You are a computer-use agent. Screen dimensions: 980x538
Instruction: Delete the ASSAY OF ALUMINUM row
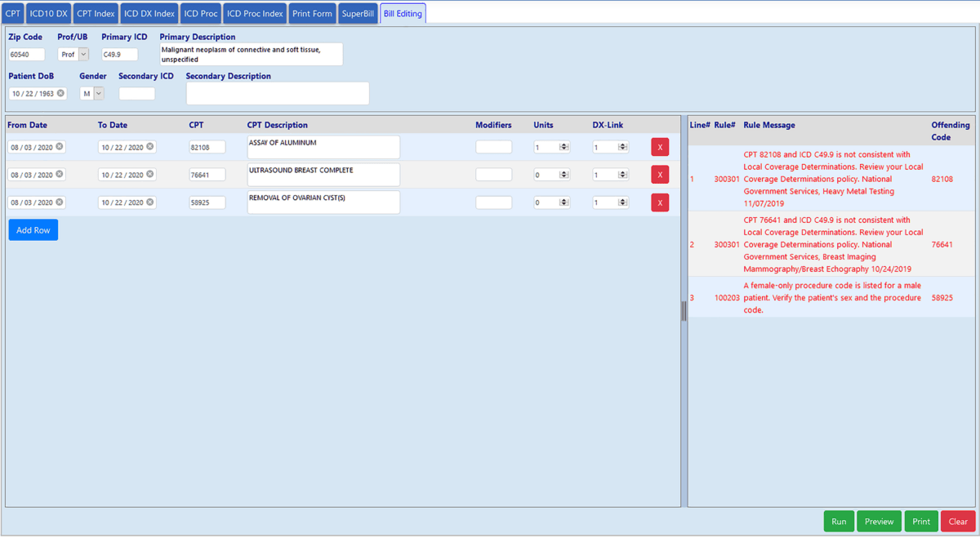tap(659, 147)
